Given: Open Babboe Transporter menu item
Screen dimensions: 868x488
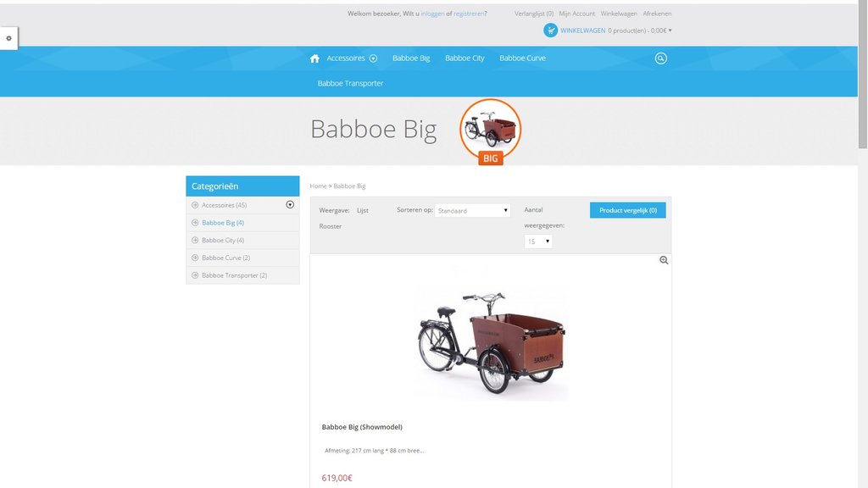Looking at the screenshot, I should click(350, 83).
